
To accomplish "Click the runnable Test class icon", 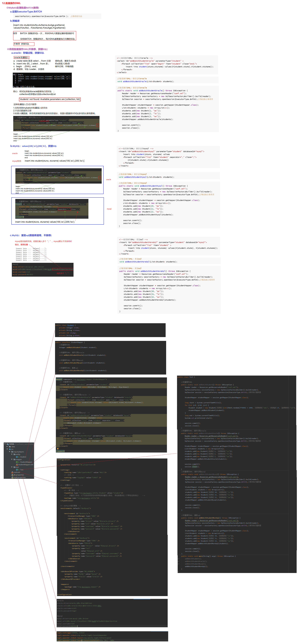I will tap(17, 470).
